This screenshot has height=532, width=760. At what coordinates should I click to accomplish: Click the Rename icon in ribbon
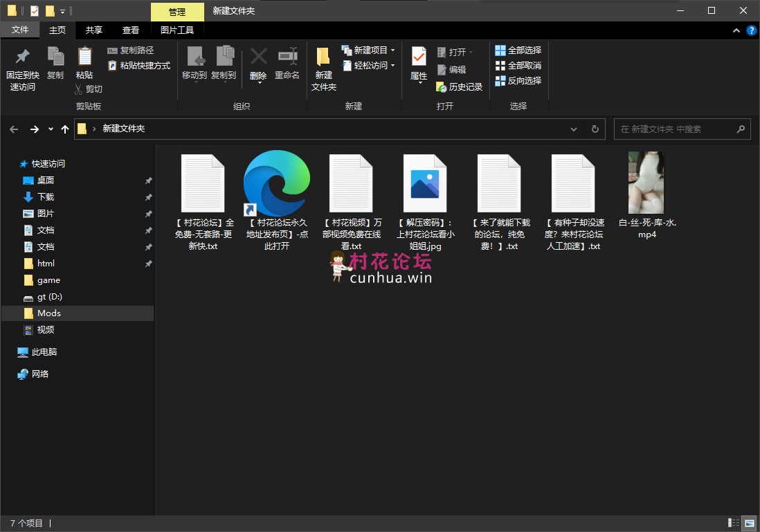click(287, 57)
